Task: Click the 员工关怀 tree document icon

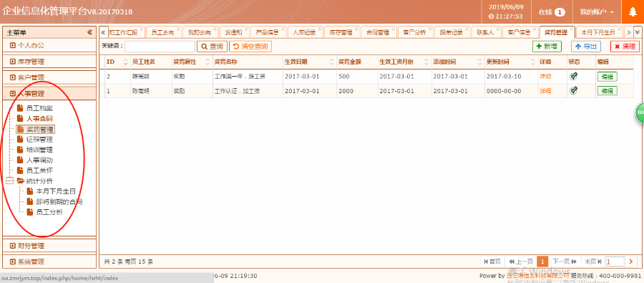Action: pos(20,171)
